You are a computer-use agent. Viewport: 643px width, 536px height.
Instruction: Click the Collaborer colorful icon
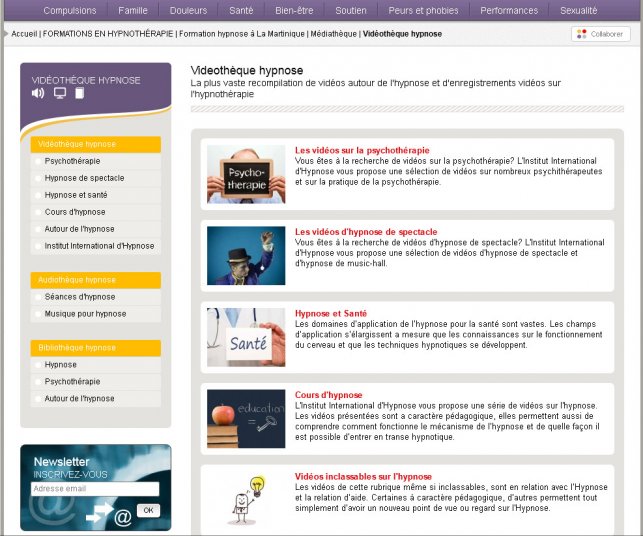coord(582,34)
